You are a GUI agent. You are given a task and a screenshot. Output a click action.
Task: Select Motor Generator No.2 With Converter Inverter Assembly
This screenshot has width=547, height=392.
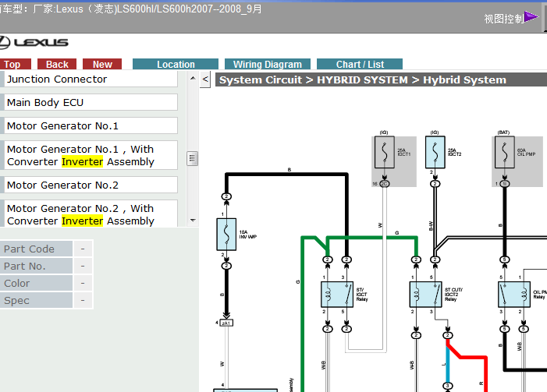click(90, 214)
